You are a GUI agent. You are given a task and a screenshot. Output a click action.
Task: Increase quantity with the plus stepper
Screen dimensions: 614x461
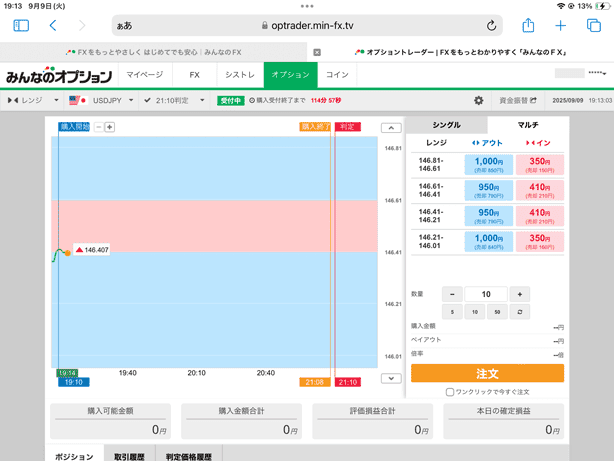point(519,294)
